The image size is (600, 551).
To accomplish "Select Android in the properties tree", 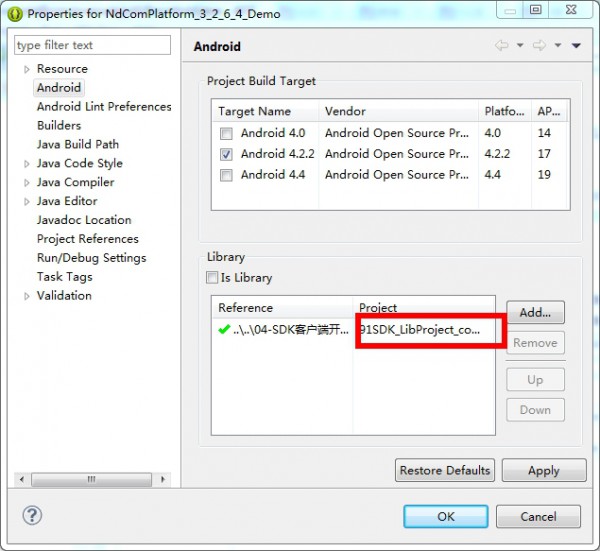I will pyautogui.click(x=59, y=88).
